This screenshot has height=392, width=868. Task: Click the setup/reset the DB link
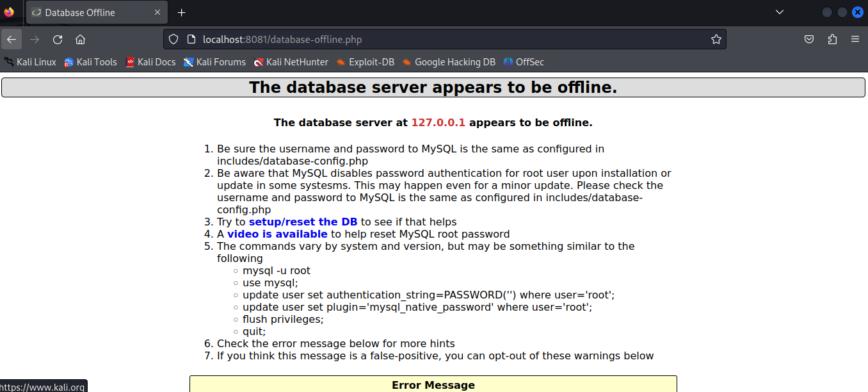(x=303, y=221)
